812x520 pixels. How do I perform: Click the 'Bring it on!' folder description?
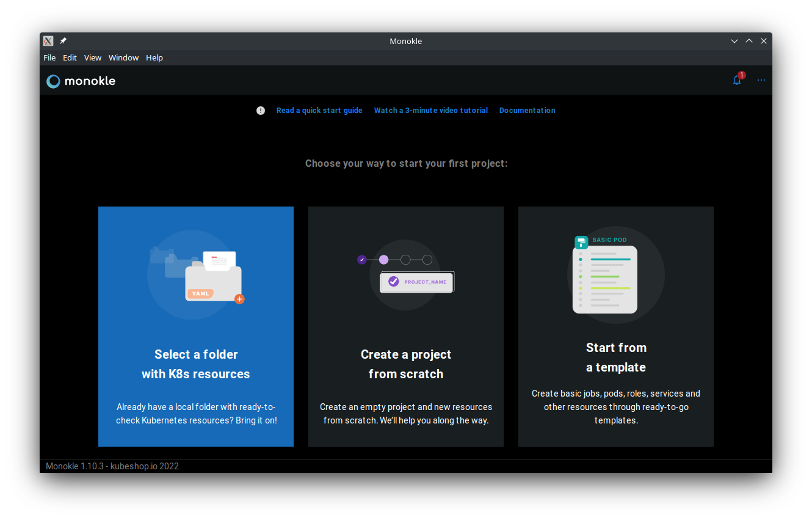pyautogui.click(x=196, y=414)
